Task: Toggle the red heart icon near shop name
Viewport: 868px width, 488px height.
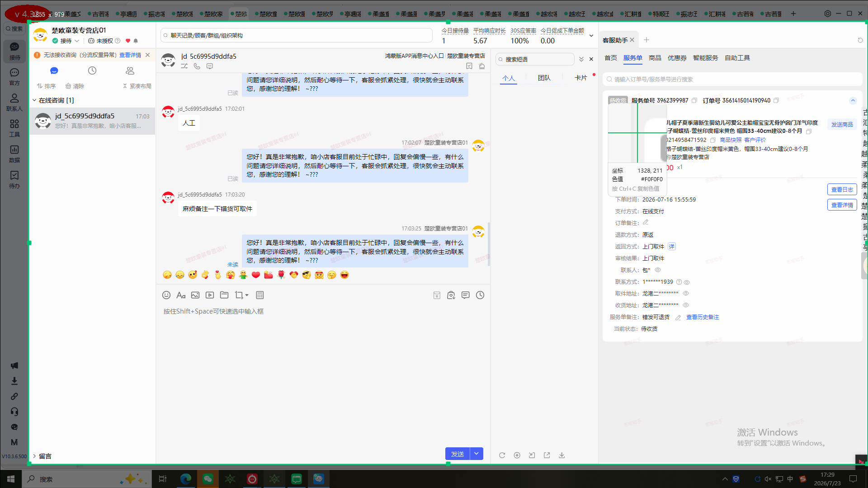Action: [128, 41]
